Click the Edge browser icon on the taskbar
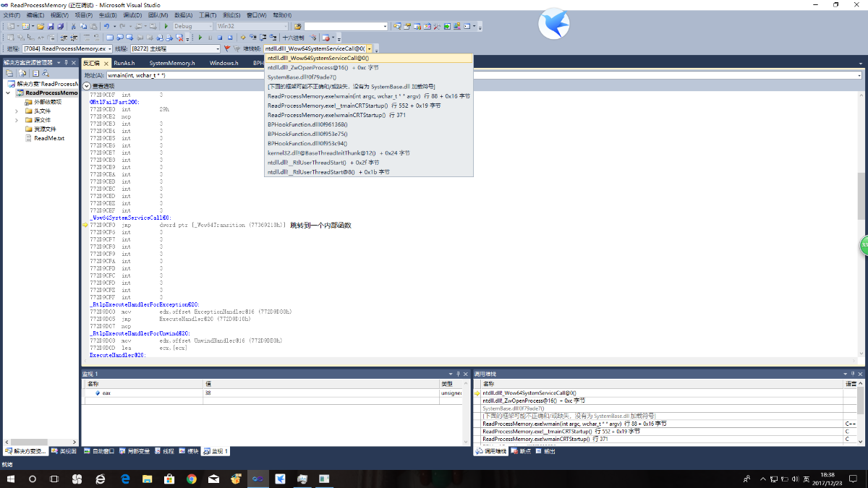The image size is (868, 488). tap(125, 479)
